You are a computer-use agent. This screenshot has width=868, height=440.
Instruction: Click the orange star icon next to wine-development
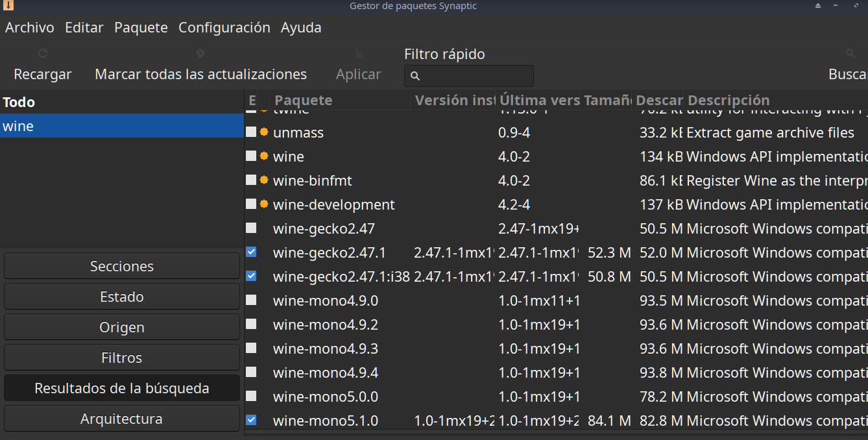264,204
